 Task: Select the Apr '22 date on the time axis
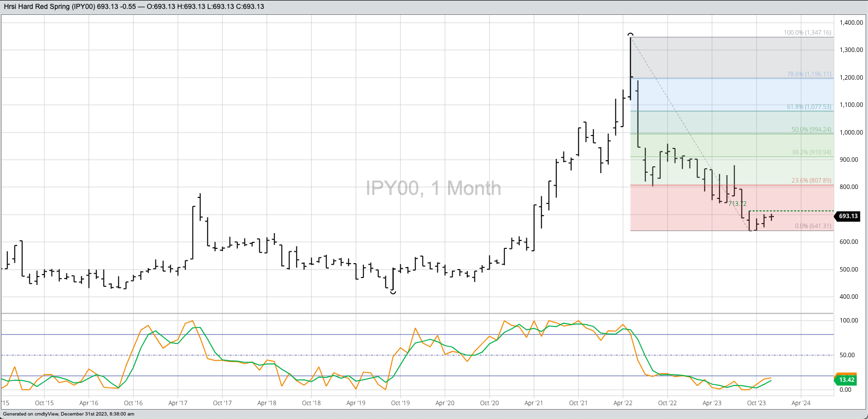click(623, 403)
